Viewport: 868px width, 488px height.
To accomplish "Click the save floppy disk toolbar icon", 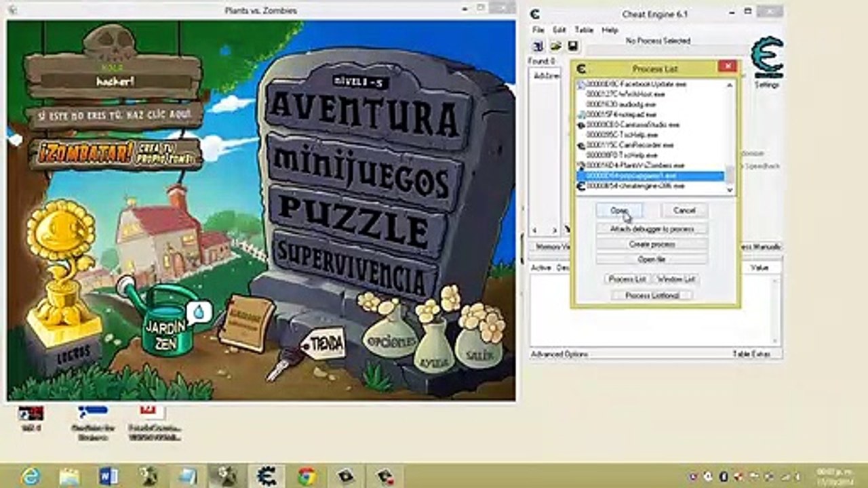I will point(573,46).
